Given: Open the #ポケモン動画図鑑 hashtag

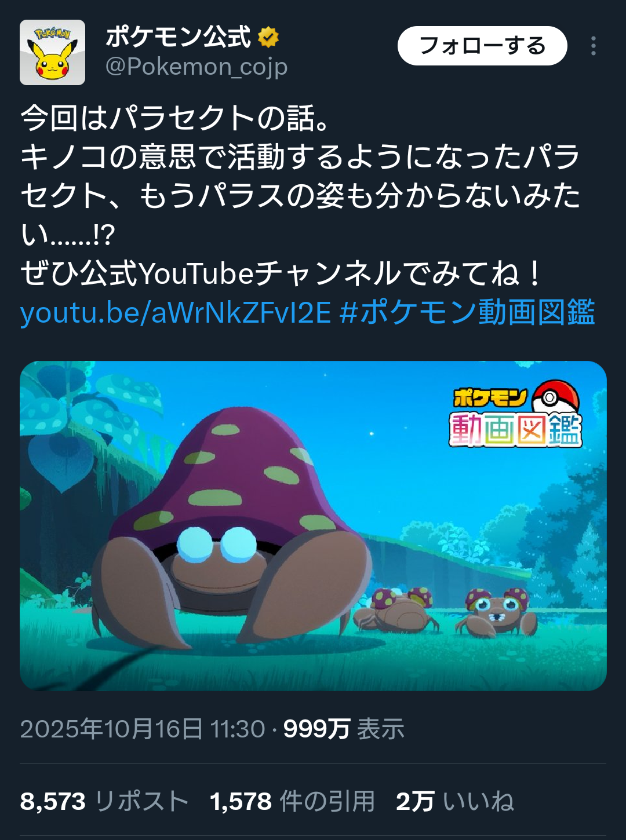Looking at the screenshot, I should point(467,312).
